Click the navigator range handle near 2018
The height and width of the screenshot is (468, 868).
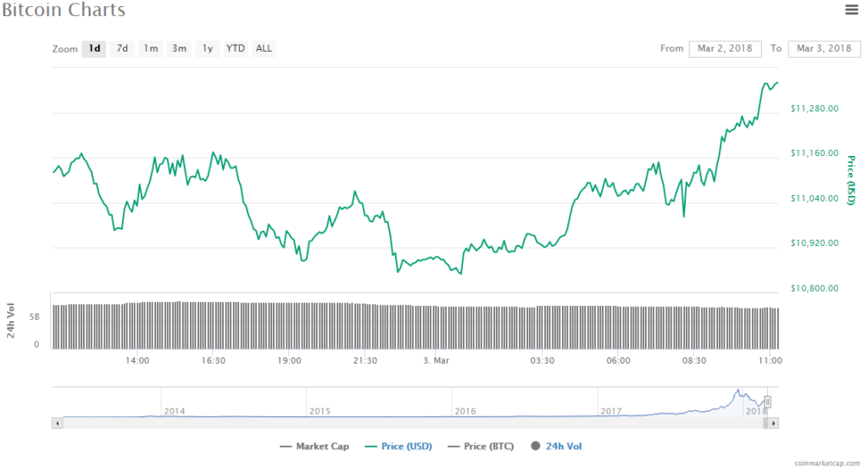768,402
